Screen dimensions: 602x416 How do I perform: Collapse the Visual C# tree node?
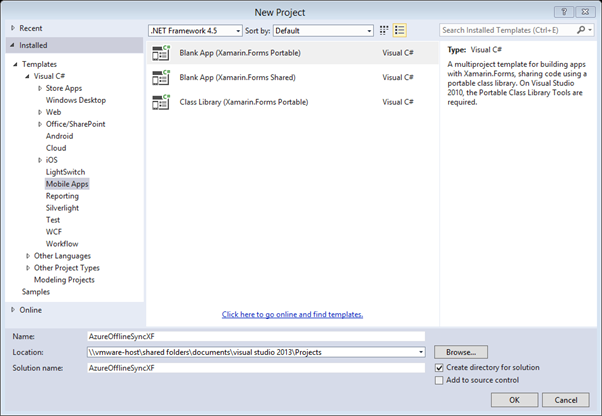click(27, 76)
